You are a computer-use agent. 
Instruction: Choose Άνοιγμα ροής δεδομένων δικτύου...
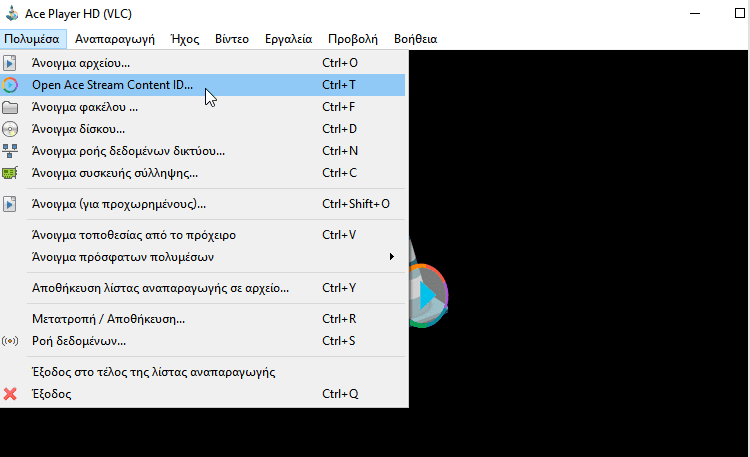pyautogui.click(x=203, y=151)
